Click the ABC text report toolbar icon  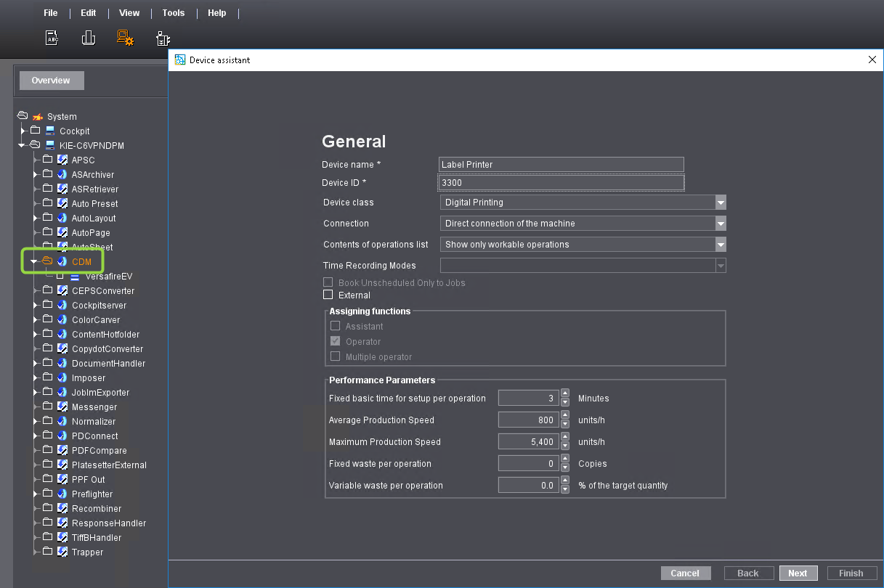click(x=51, y=38)
